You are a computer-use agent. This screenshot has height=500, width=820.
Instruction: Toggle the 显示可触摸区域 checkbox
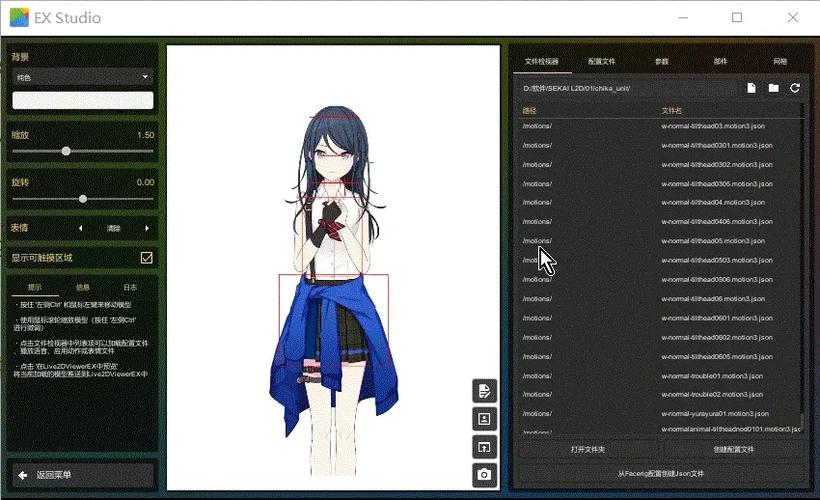[146, 257]
